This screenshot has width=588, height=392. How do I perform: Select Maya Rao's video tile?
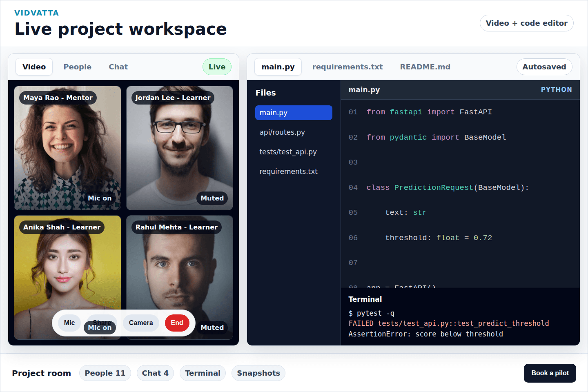[67, 148]
